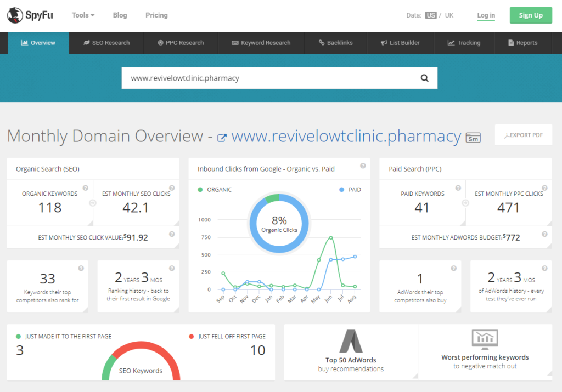
Task: Click the Est Monthly SEO Clicks 42.1
Action: (136, 208)
